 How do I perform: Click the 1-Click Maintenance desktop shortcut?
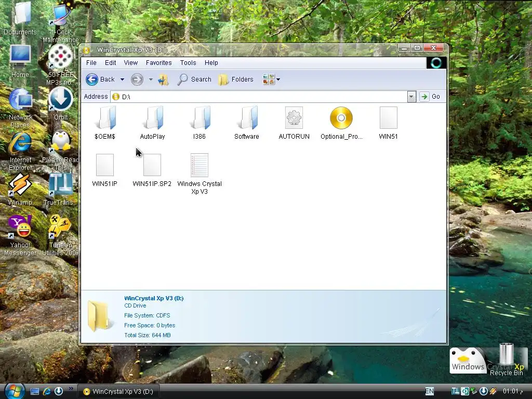click(x=61, y=22)
